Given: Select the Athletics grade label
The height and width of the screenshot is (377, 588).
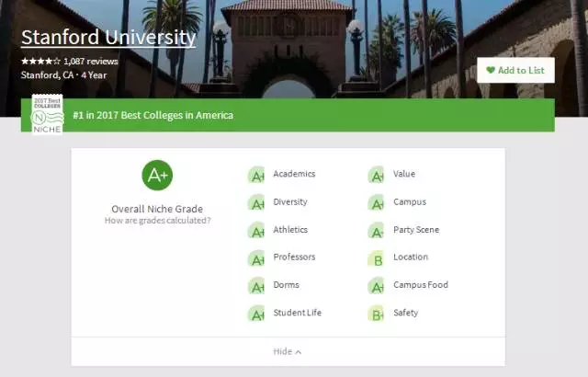Looking at the screenshot, I should [x=290, y=230].
